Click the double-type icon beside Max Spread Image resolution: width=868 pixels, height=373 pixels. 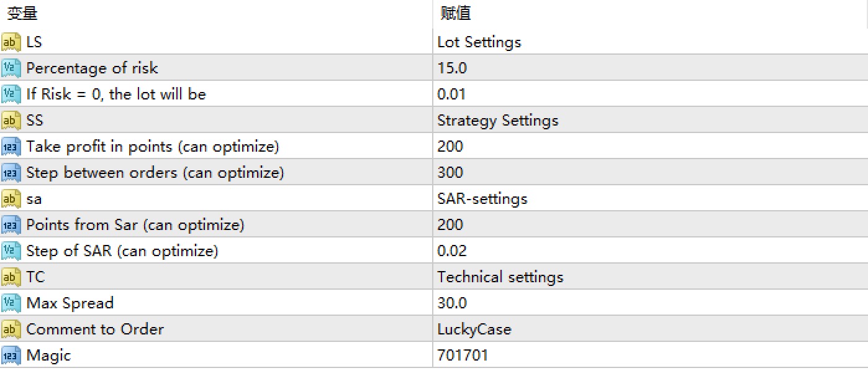pos(11,303)
